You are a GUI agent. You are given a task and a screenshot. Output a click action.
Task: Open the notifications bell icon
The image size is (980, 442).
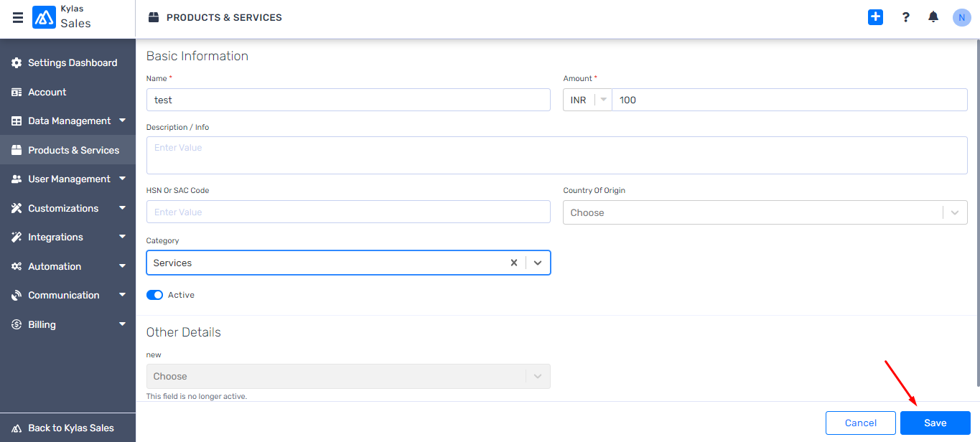(933, 17)
